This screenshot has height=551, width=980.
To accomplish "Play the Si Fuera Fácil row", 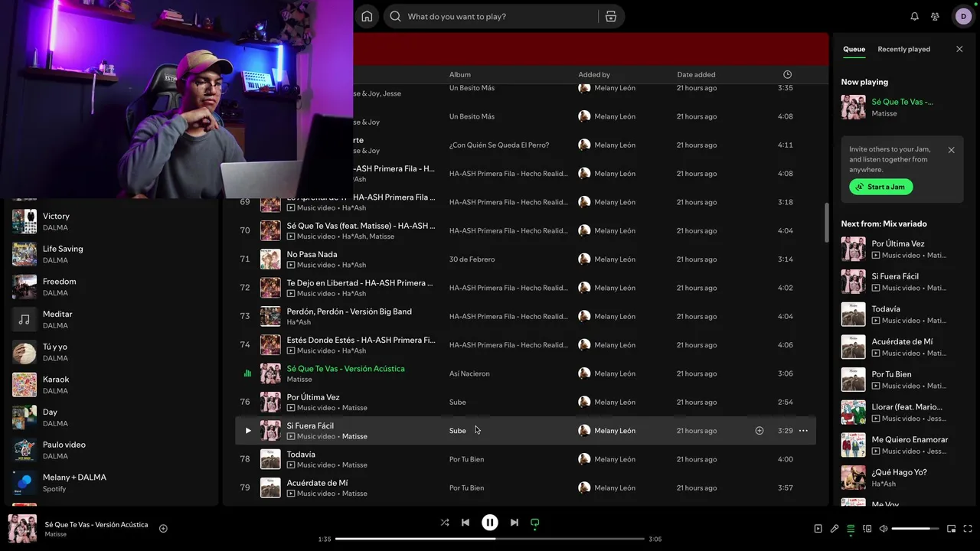I will tap(248, 431).
